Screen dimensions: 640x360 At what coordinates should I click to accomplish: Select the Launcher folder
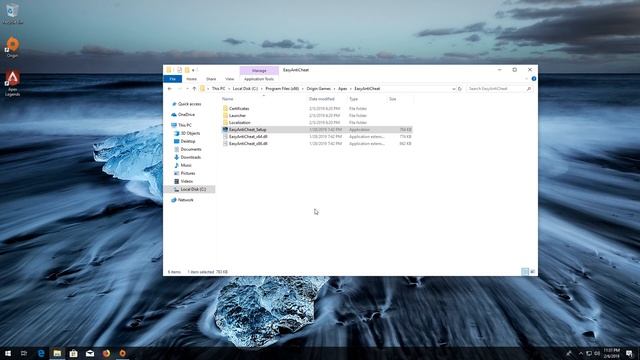237,116
